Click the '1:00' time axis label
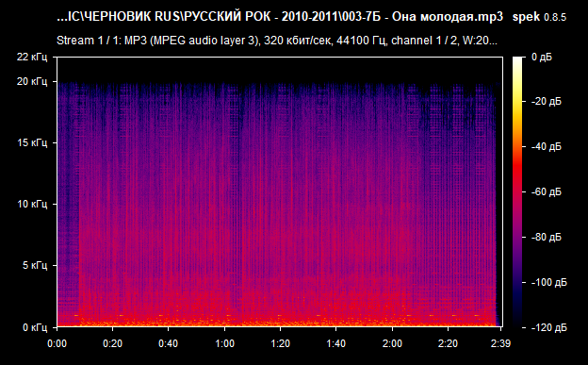This screenshot has height=365, width=588. [224, 343]
